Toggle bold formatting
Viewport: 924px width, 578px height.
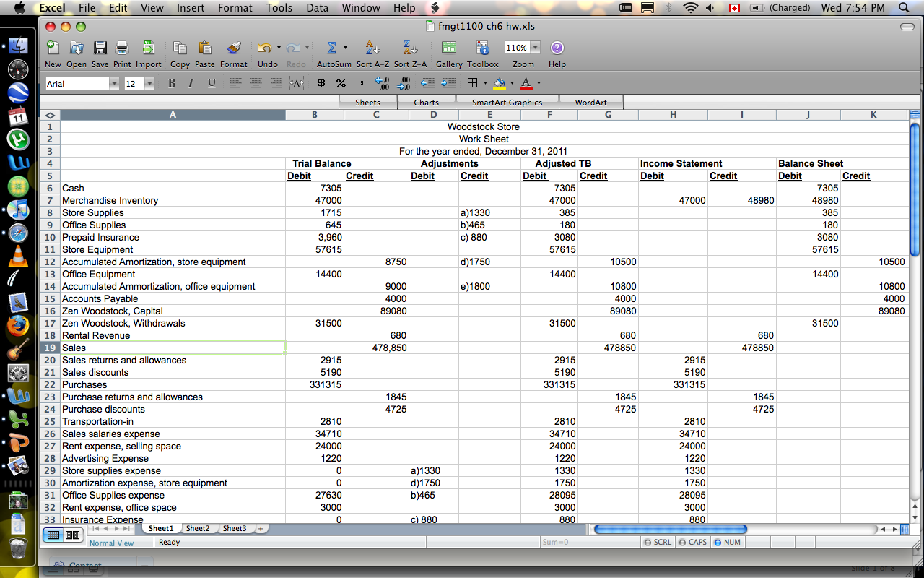pos(172,83)
